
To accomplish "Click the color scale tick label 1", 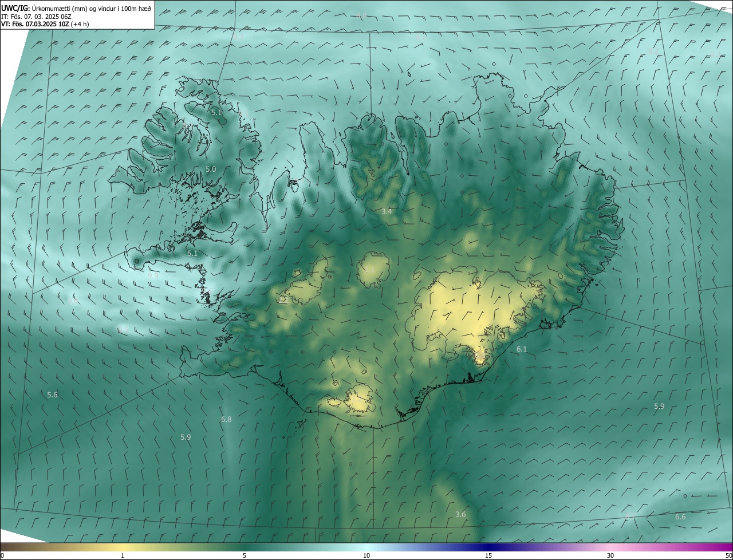I will click(x=123, y=555).
